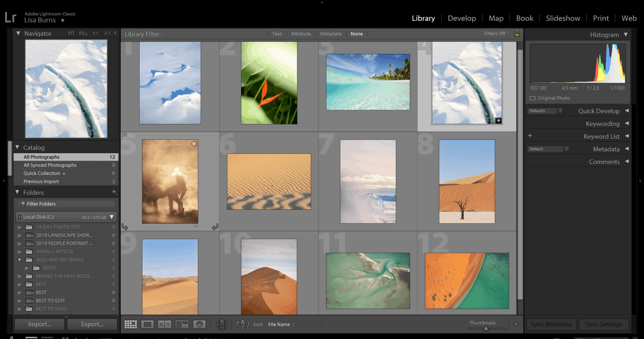Enable the Original Photo checkbox
Viewport: 644px width, 339px height.
pyautogui.click(x=533, y=98)
